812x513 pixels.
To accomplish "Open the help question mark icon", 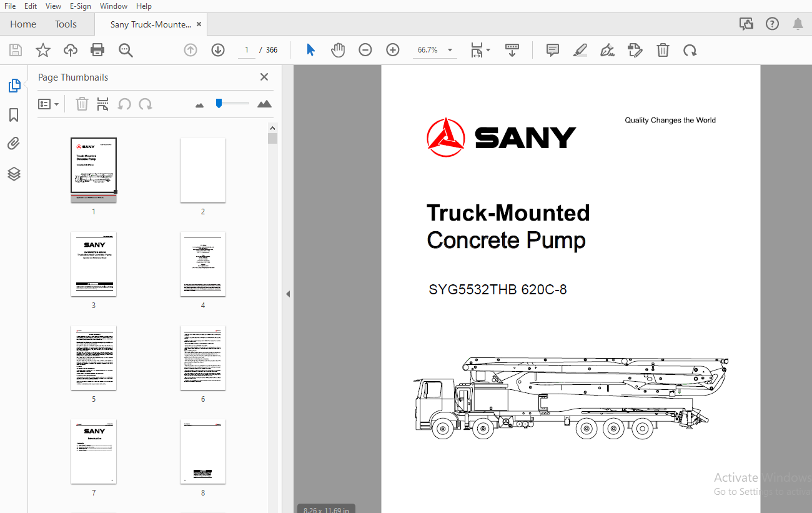I will (x=773, y=24).
